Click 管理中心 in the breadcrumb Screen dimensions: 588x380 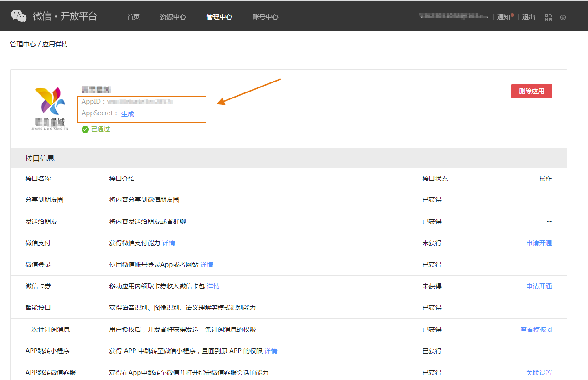[x=23, y=44]
